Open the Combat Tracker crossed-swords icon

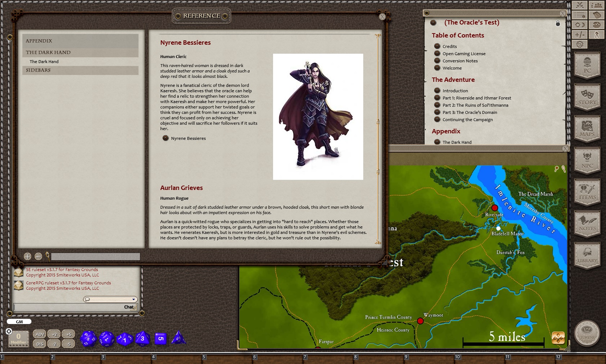point(580,5)
